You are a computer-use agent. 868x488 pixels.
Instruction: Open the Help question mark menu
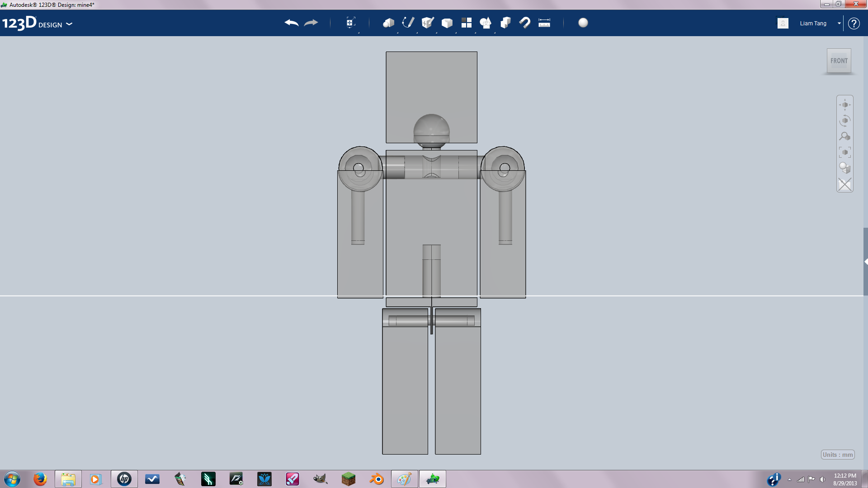(x=854, y=23)
